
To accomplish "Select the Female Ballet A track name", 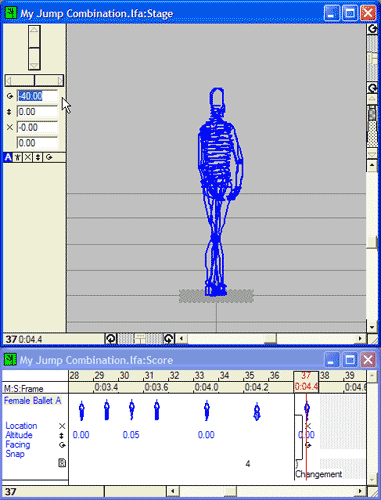I will point(33,400).
